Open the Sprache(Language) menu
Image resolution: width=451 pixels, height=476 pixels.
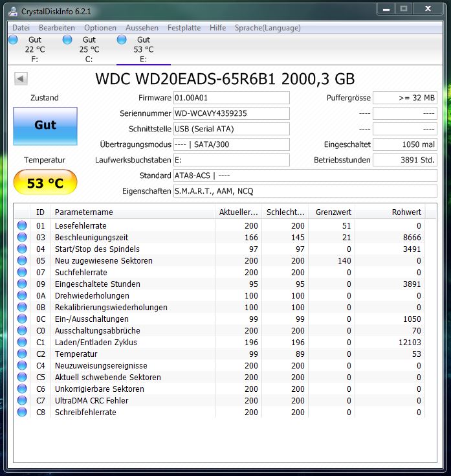pyautogui.click(x=267, y=28)
